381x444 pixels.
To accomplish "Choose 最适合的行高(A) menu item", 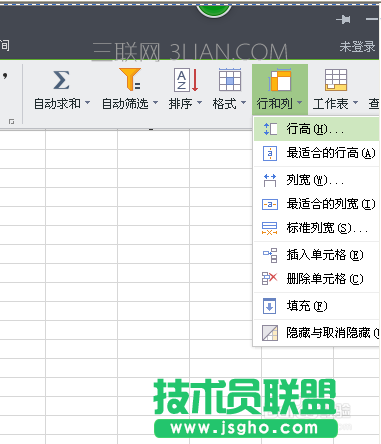I will [x=316, y=153].
